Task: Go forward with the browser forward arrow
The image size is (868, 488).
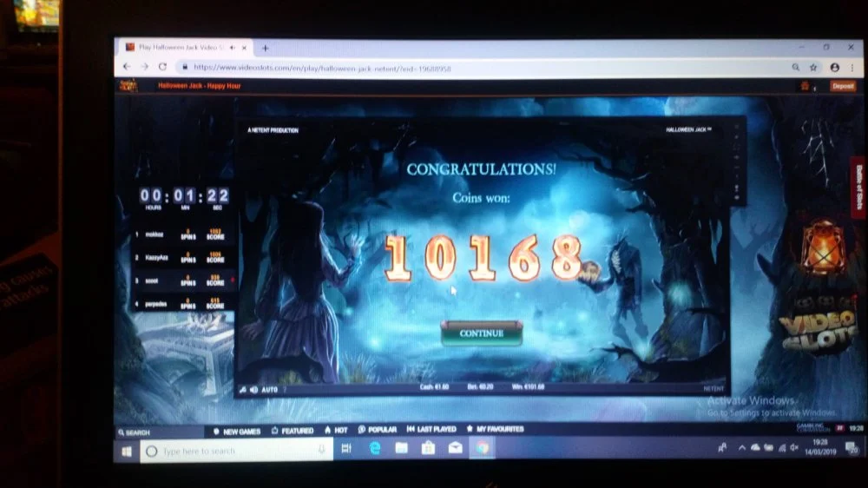Action: click(144, 67)
